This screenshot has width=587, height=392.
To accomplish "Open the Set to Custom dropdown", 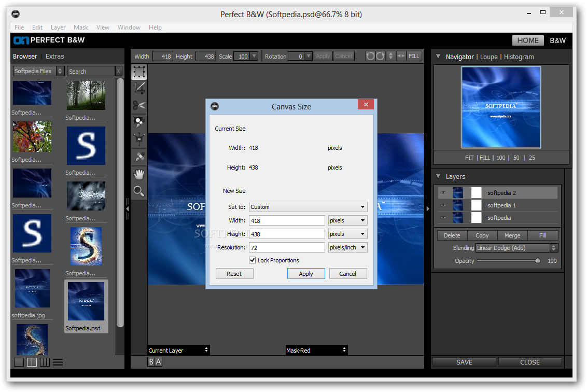I will 308,207.
